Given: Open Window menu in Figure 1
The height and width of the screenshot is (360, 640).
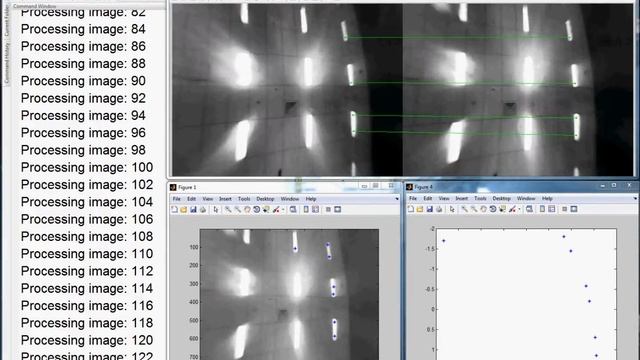Looking at the screenshot, I should (290, 199).
